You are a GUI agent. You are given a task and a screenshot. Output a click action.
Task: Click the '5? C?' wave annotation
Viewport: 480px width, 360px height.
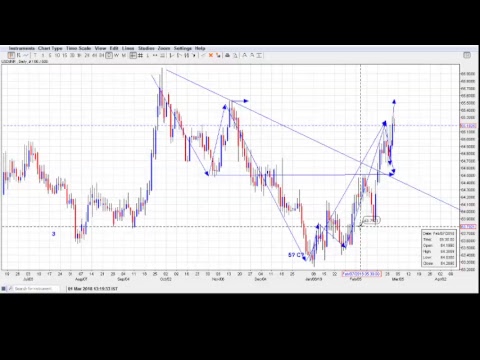coord(296,255)
